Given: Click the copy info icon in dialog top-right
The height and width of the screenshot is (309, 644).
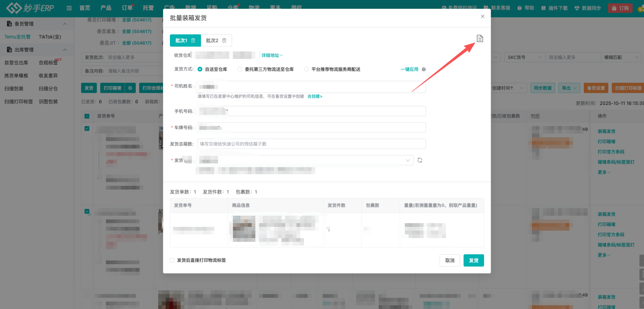Looking at the screenshot, I should point(480,38).
